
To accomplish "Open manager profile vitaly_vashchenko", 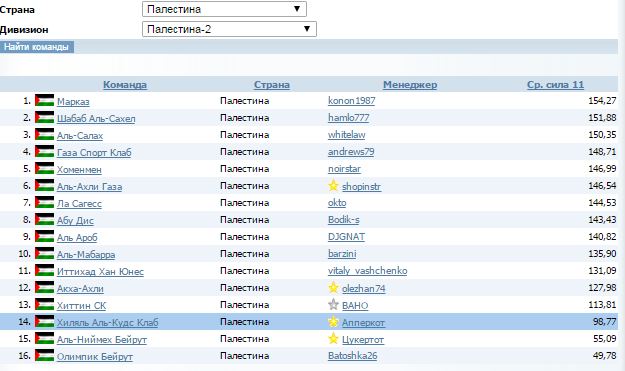I will 368,271.
